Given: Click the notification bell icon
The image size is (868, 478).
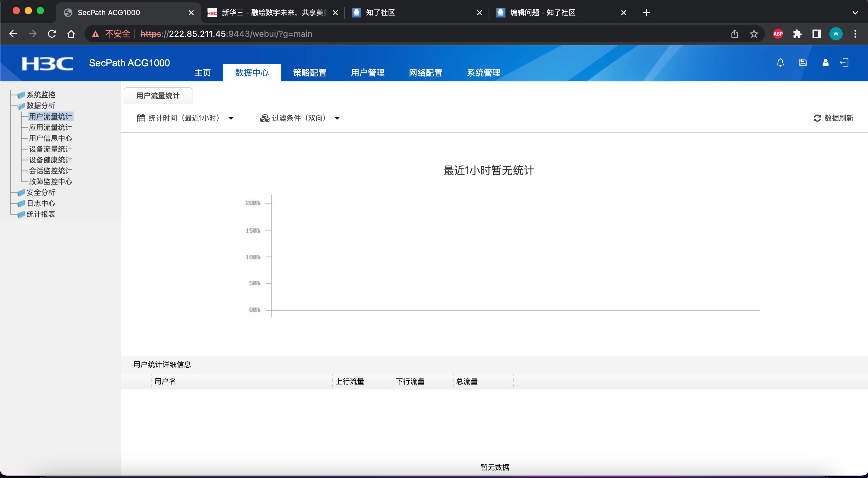Looking at the screenshot, I should [x=780, y=63].
